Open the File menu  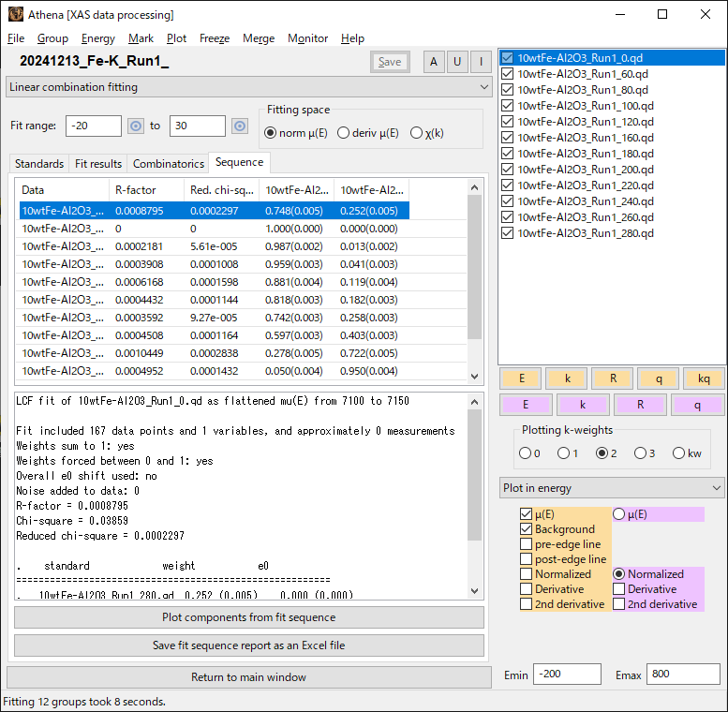(16, 38)
